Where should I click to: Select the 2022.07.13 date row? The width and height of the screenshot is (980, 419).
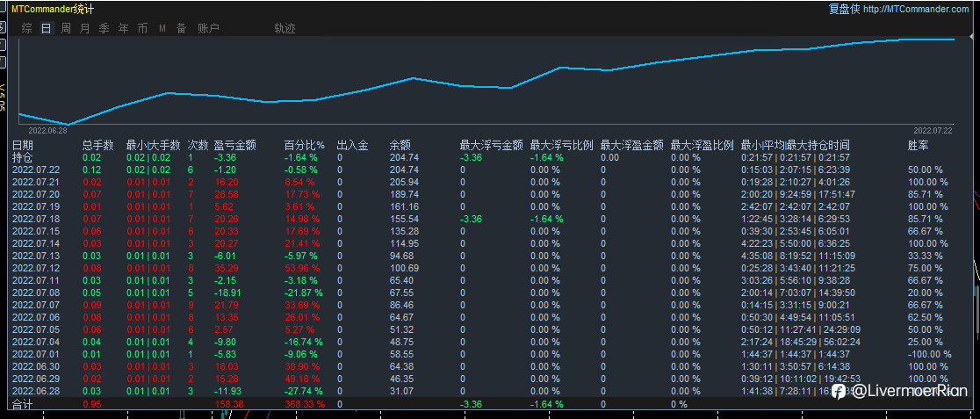click(x=36, y=256)
